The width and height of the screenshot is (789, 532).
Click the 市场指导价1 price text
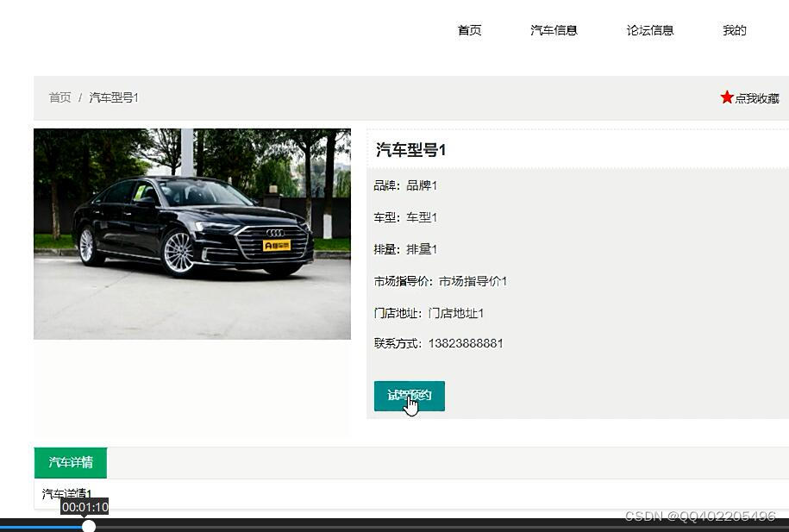pyautogui.click(x=475, y=281)
